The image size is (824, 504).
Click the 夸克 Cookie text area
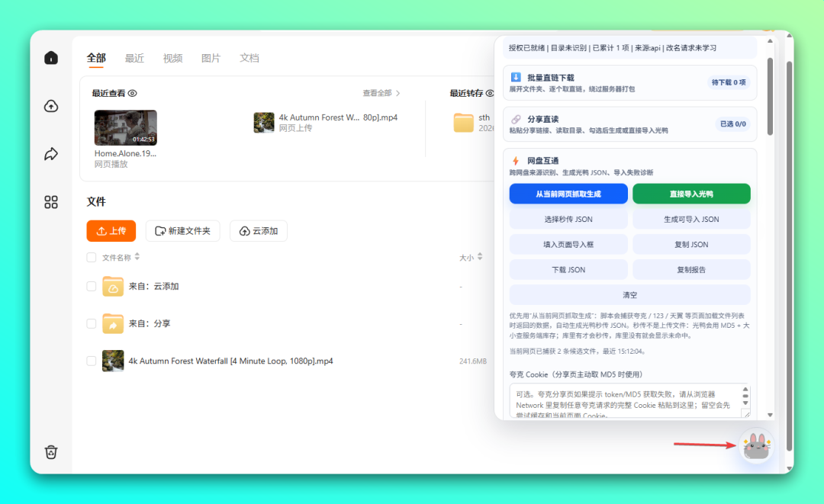coord(624,400)
